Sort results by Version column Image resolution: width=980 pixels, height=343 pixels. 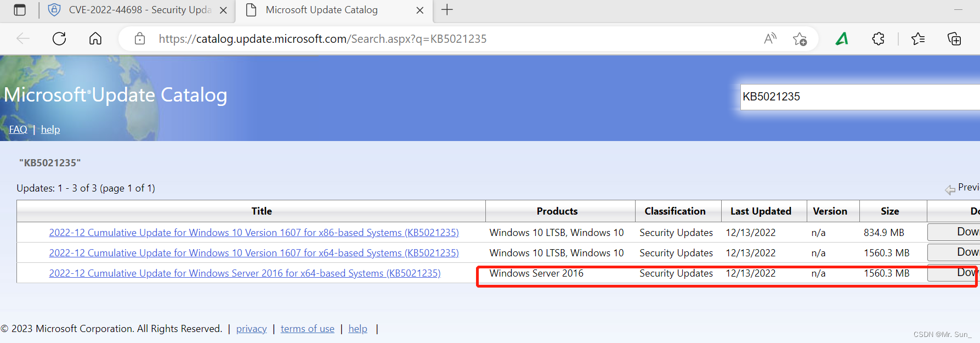830,211
